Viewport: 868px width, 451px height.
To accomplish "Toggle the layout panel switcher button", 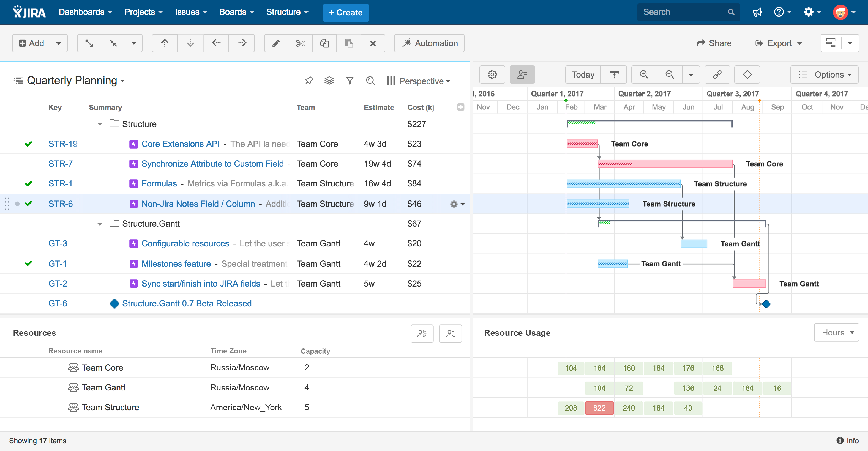I will pos(831,43).
